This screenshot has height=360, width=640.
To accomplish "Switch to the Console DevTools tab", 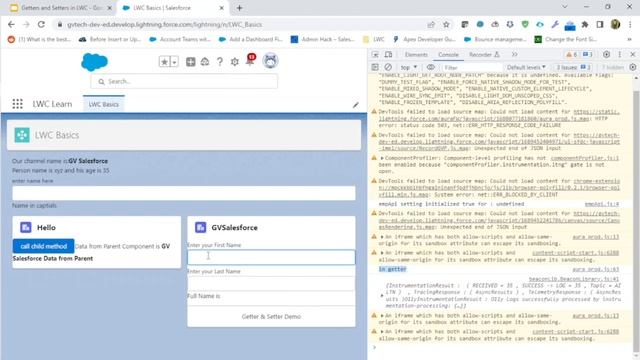I will pos(448,54).
